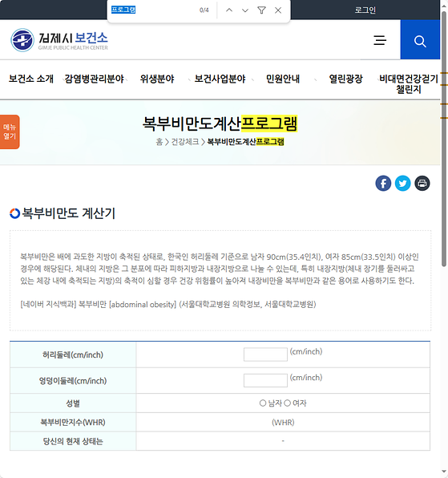Screen dimensions: 448x478
Task: Open the hamburger menu
Action: point(380,40)
